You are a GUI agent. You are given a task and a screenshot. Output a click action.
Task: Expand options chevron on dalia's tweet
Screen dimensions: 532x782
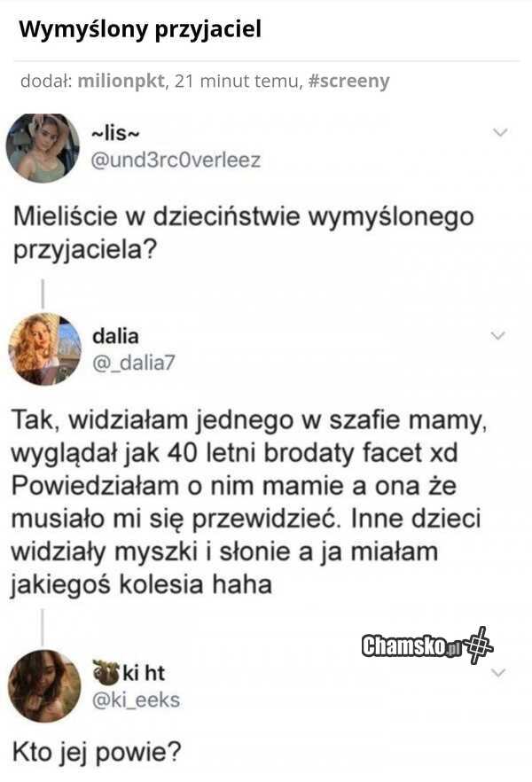(498, 335)
